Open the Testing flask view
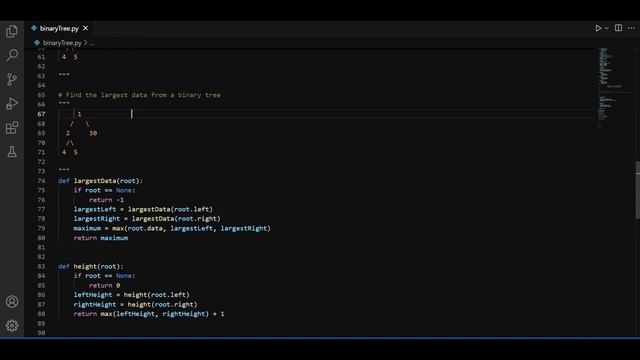 (x=12, y=152)
